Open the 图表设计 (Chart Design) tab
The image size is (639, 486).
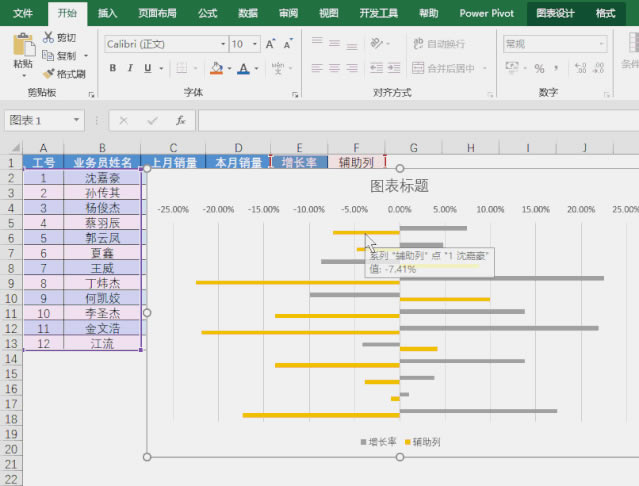click(555, 13)
